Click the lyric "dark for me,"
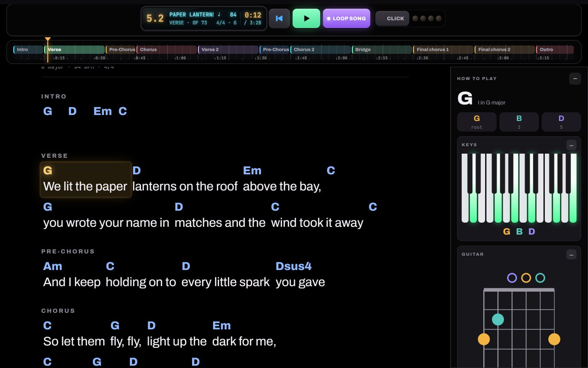Screen dimensions: 588x368 click(x=244, y=341)
